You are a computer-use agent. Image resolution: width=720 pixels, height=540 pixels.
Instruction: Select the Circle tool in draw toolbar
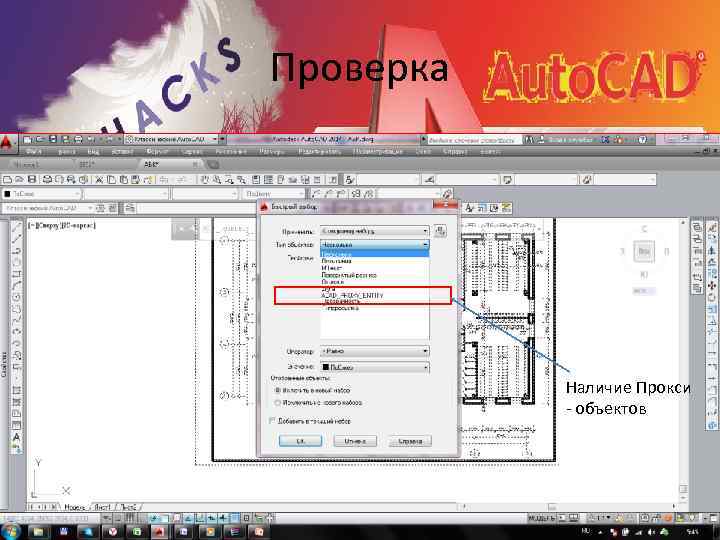17,297
